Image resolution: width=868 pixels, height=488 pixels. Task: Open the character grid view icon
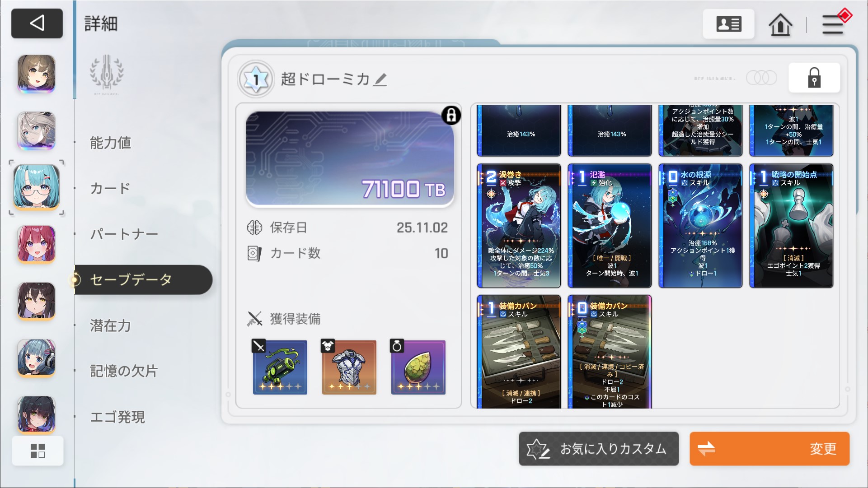point(38,451)
